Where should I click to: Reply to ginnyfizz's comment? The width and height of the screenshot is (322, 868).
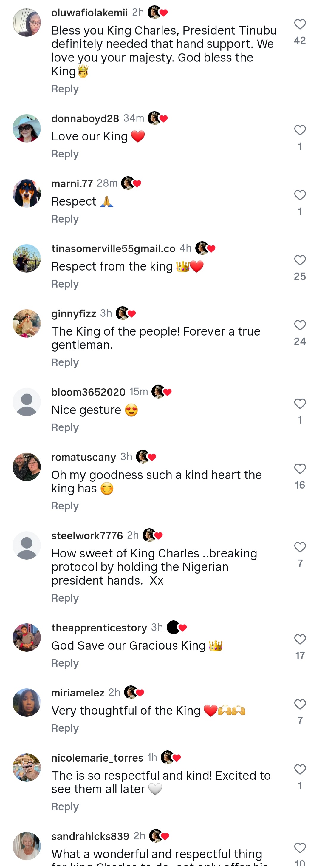click(x=65, y=362)
